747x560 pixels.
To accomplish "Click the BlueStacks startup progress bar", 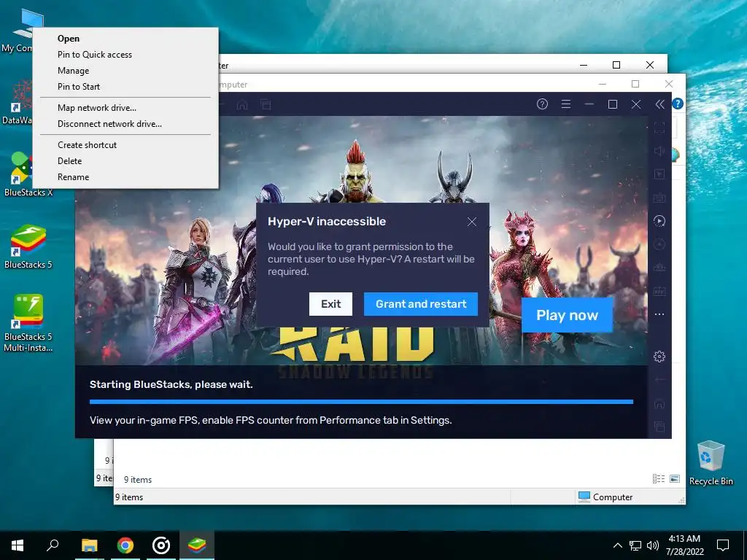I will coord(361,402).
